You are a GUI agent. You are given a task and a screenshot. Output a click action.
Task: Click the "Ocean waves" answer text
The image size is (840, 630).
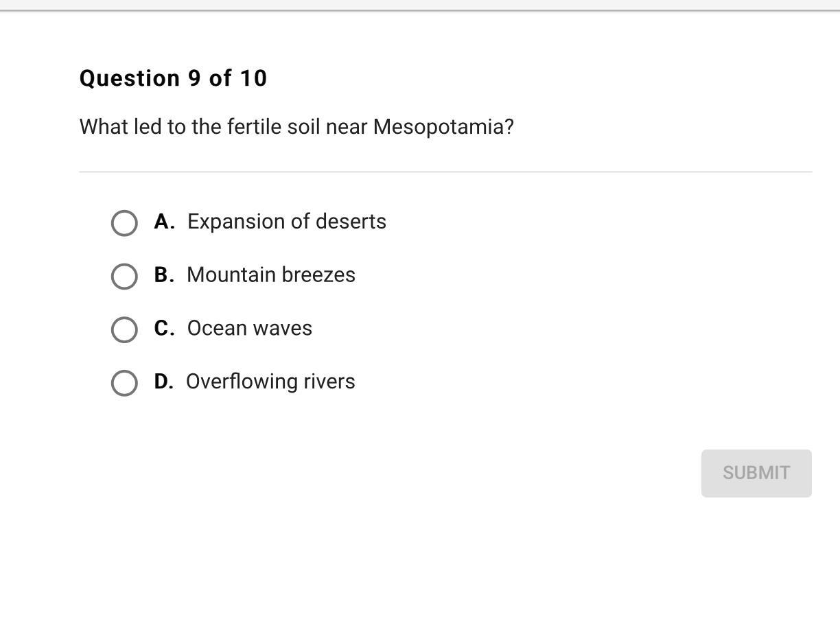tap(249, 328)
